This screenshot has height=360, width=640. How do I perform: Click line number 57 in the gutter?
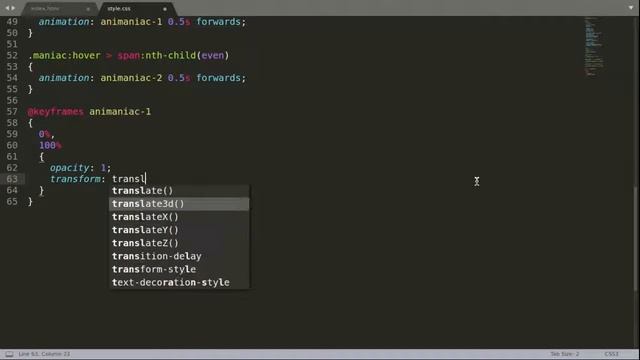coord(12,111)
